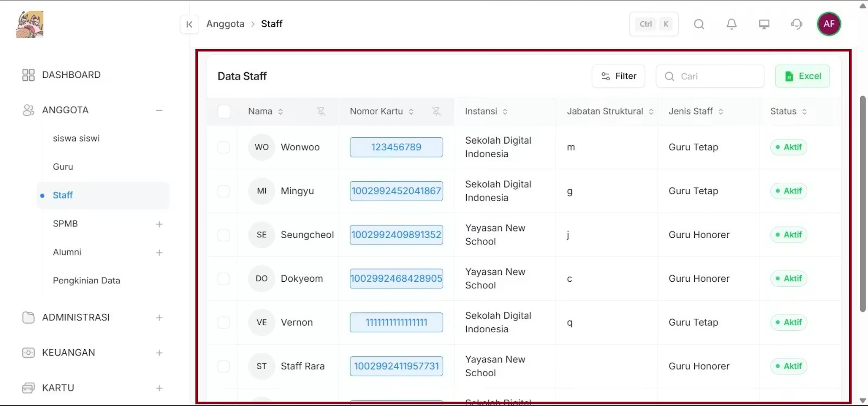Expand the Alumni submenu
Screen dimensions: 868x406
click(159, 252)
